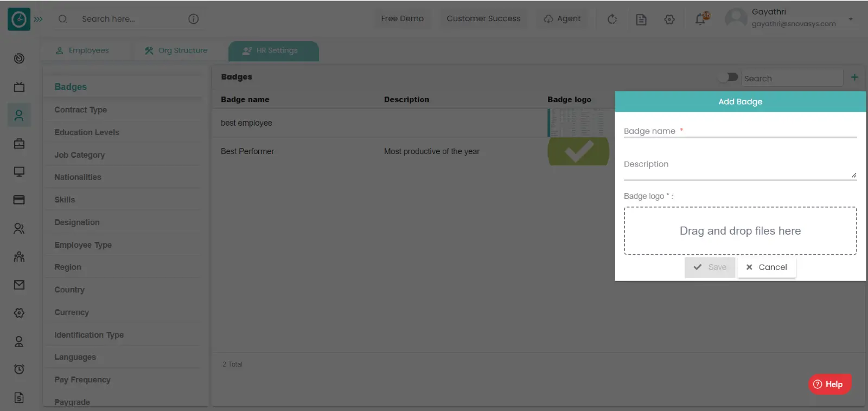
Task: Focus the Badge name input field
Action: [740, 131]
